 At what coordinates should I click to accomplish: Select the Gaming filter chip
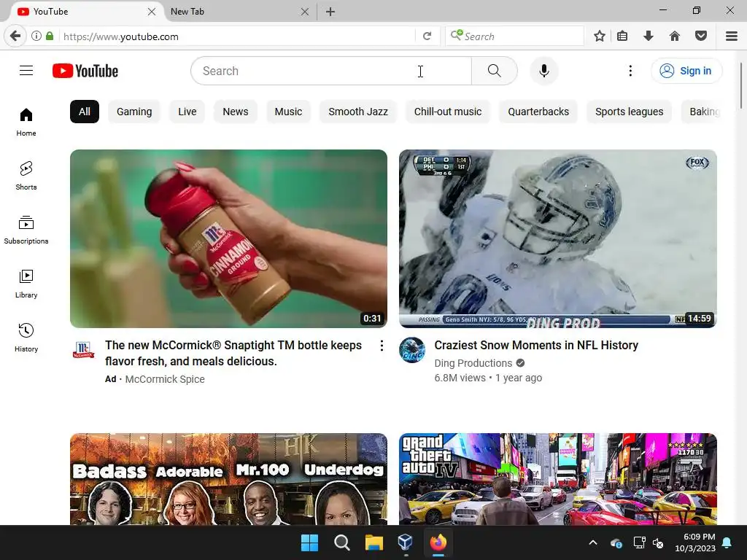point(134,112)
